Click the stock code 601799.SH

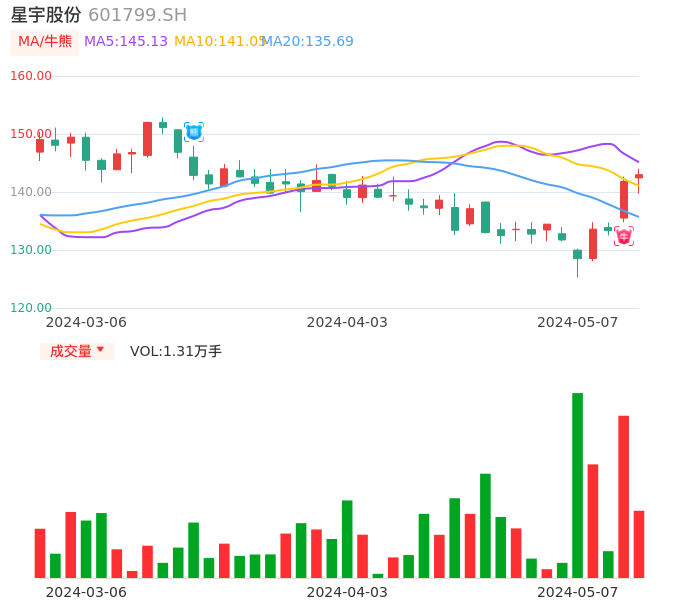click(137, 15)
